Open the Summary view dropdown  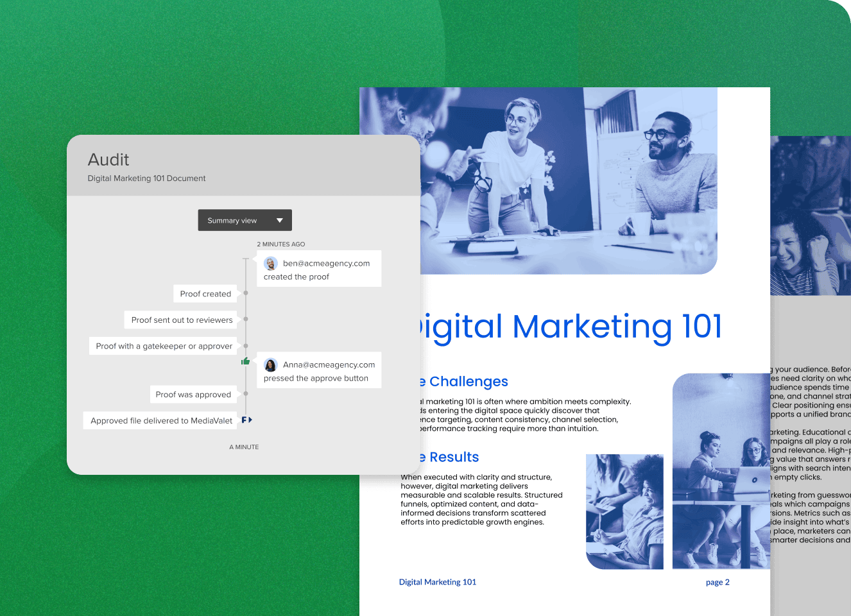[245, 220]
